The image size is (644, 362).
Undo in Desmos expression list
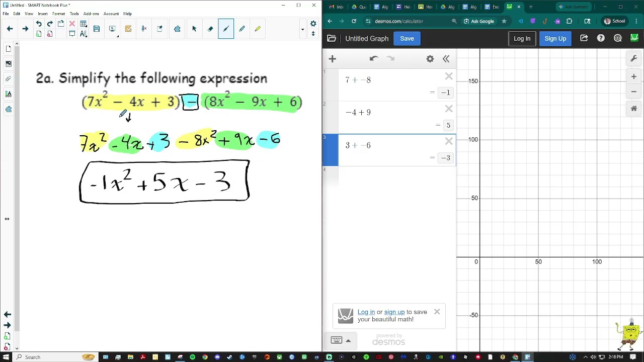point(373,59)
